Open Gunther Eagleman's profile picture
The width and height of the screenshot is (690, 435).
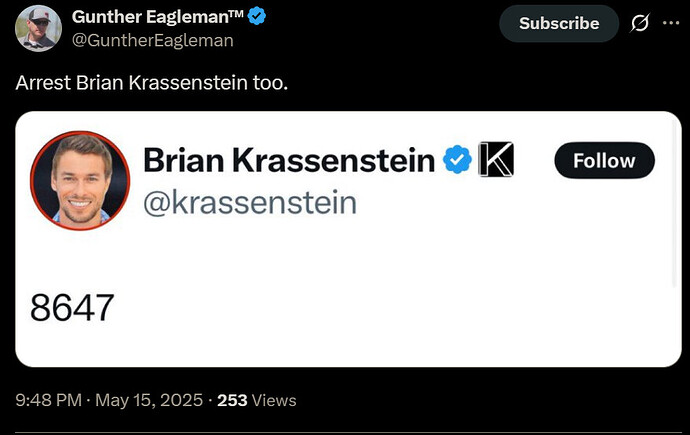pyautogui.click(x=38, y=28)
